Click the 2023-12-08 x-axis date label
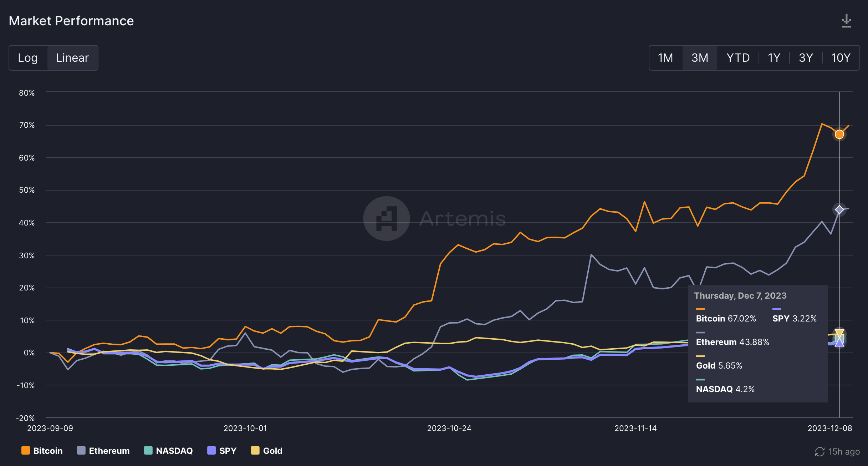The width and height of the screenshot is (868, 466). (830, 428)
